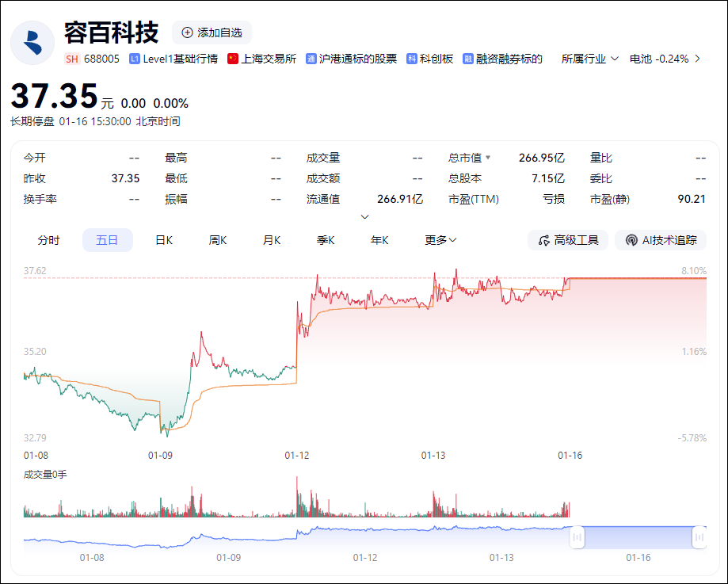Click the 融 badge for 融资融券标的

[x=468, y=59]
